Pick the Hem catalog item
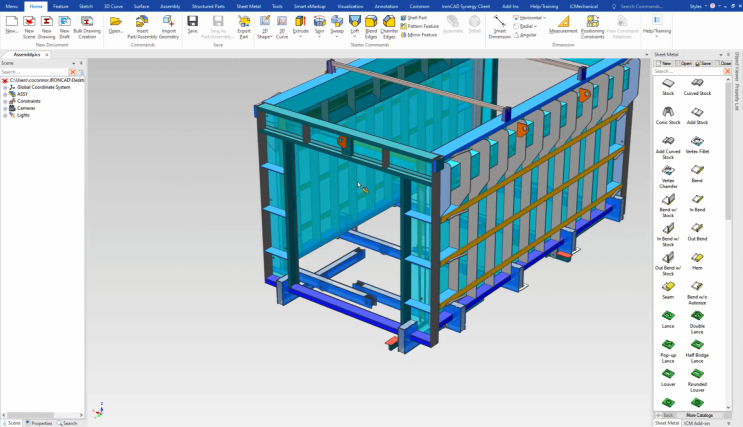This screenshot has width=743, height=427. click(697, 262)
